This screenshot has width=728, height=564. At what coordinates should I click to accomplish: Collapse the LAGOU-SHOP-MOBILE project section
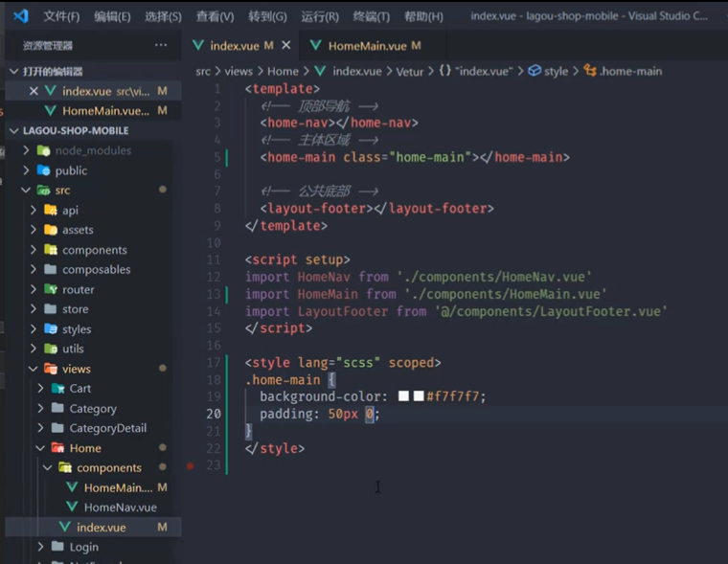(14, 131)
